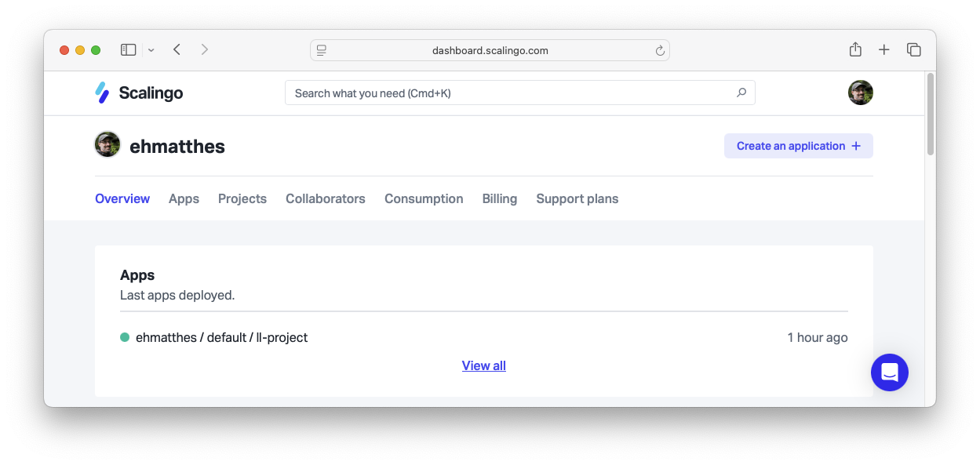Open a new browser tab with the plus icon
This screenshot has height=465, width=980.
[x=883, y=49]
